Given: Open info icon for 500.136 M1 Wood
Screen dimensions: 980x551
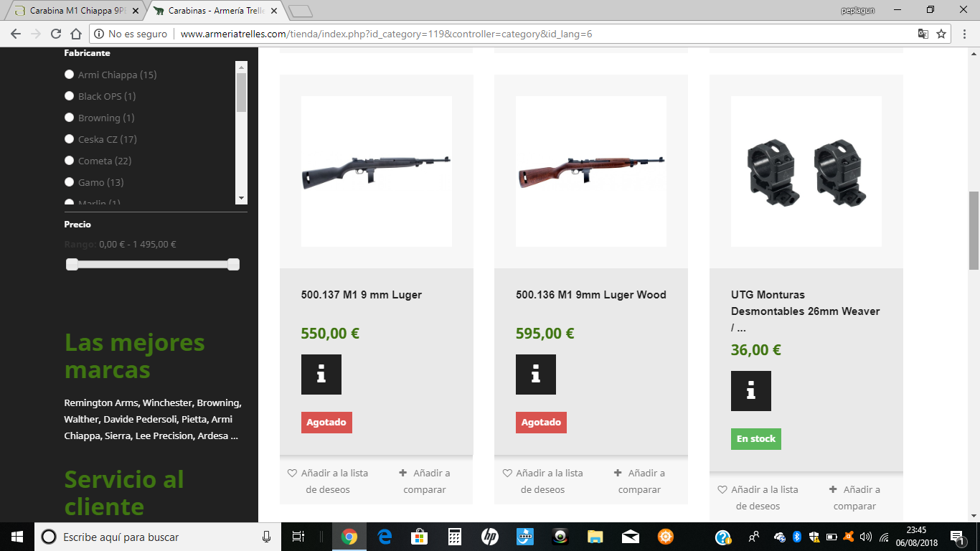Looking at the screenshot, I should [535, 375].
